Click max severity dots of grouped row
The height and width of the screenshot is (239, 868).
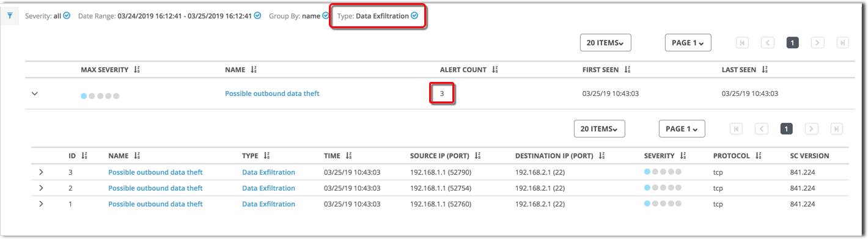coord(100,96)
